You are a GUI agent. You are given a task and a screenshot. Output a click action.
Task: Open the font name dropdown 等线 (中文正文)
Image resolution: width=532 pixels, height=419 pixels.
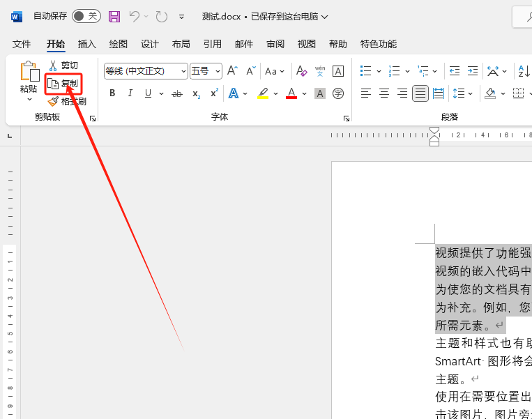point(146,71)
